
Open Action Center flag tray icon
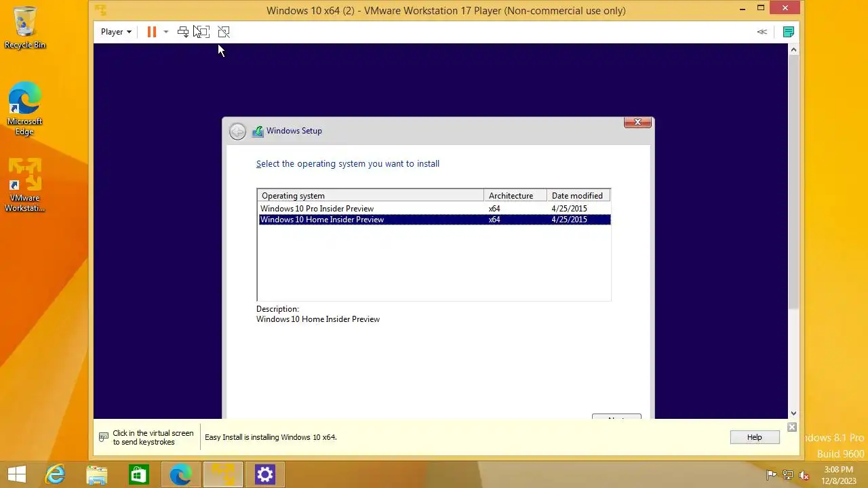pos(771,475)
